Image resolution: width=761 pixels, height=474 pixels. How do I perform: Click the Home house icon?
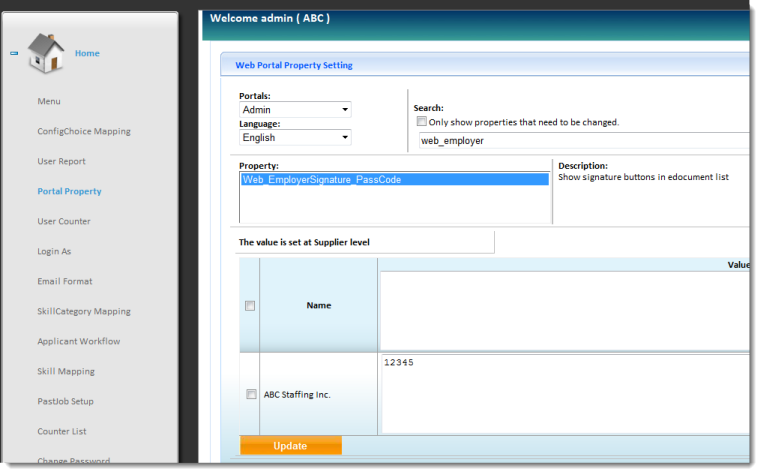point(46,53)
